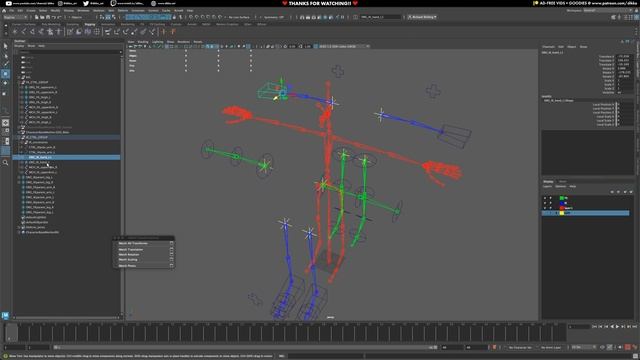Click the red layer color swatch
This screenshot has width=640, height=360.
coord(562,208)
